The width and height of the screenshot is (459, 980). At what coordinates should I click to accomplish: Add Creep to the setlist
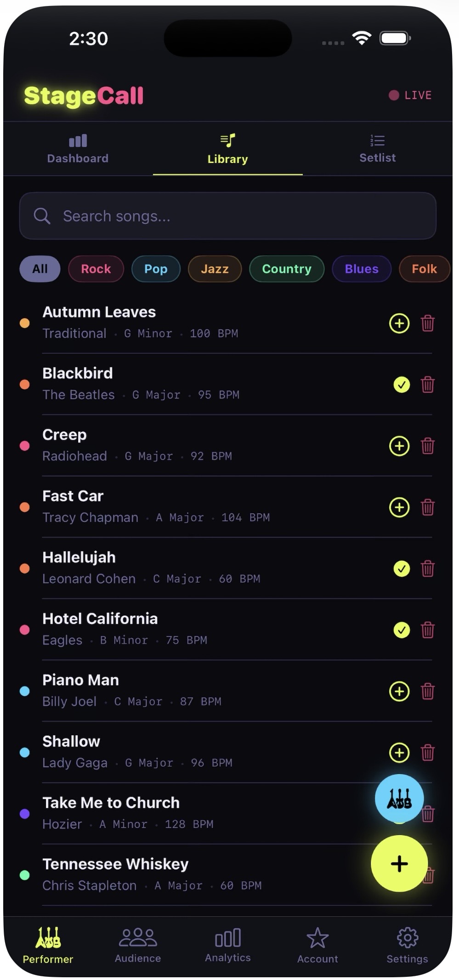[399, 446]
